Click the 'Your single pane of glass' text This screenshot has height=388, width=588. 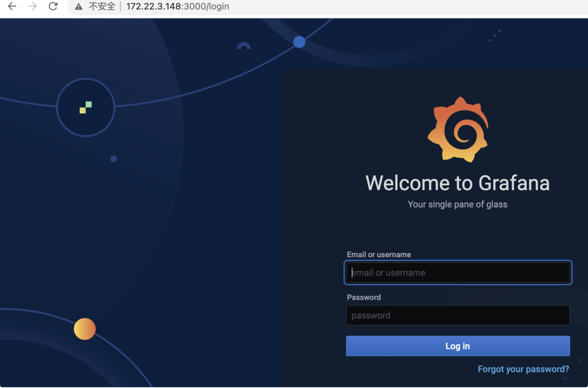(458, 204)
